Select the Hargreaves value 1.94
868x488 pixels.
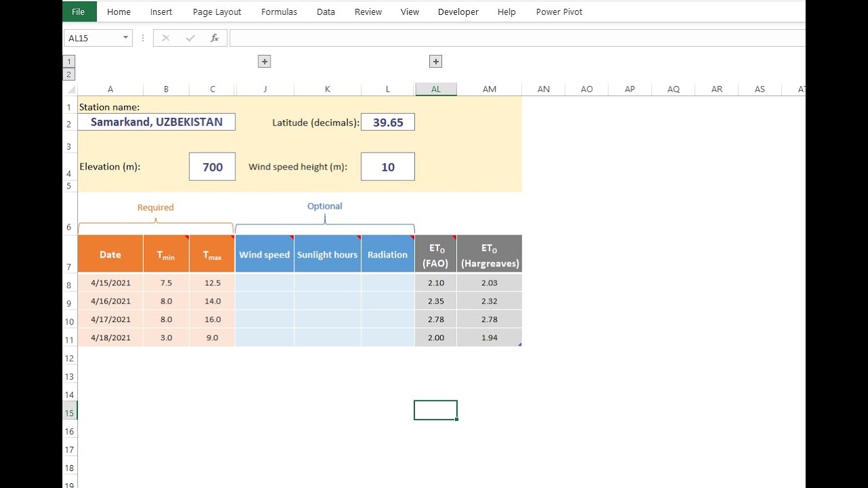(490, 338)
